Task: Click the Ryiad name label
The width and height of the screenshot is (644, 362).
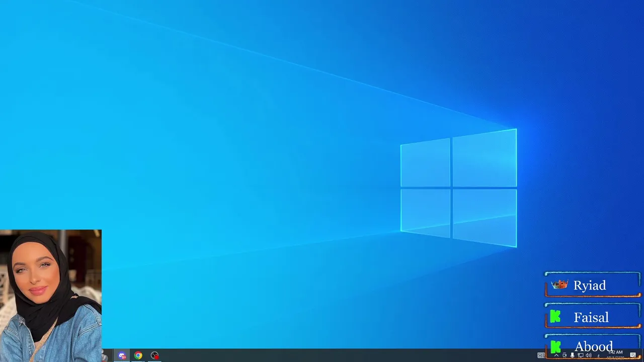Action: (x=589, y=286)
